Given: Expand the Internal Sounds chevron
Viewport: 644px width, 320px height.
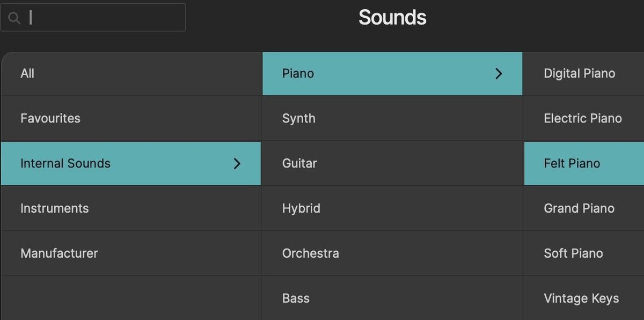Looking at the screenshot, I should (237, 164).
